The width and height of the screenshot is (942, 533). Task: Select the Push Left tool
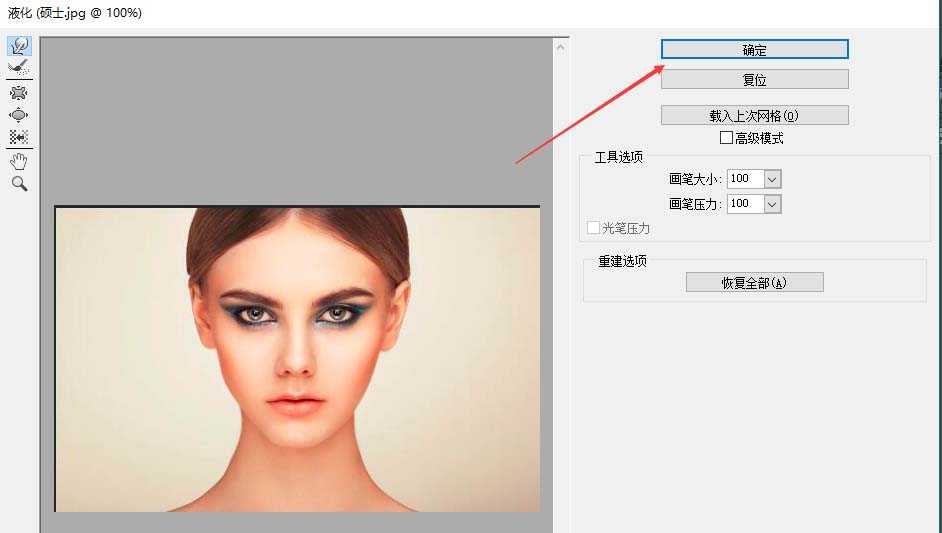(19, 137)
